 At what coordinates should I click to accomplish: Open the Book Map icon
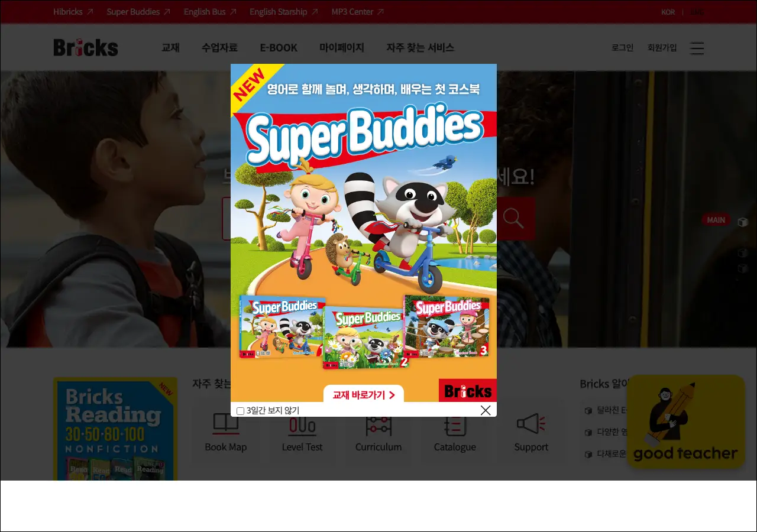coord(225,424)
